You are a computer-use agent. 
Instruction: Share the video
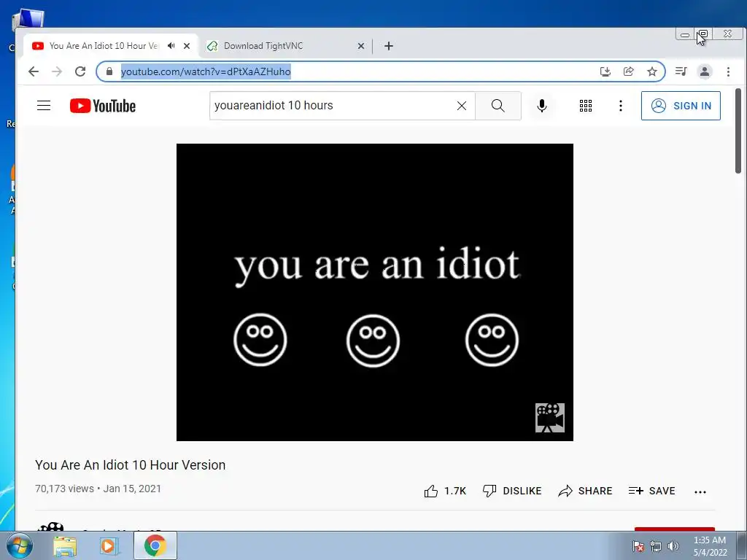585,491
